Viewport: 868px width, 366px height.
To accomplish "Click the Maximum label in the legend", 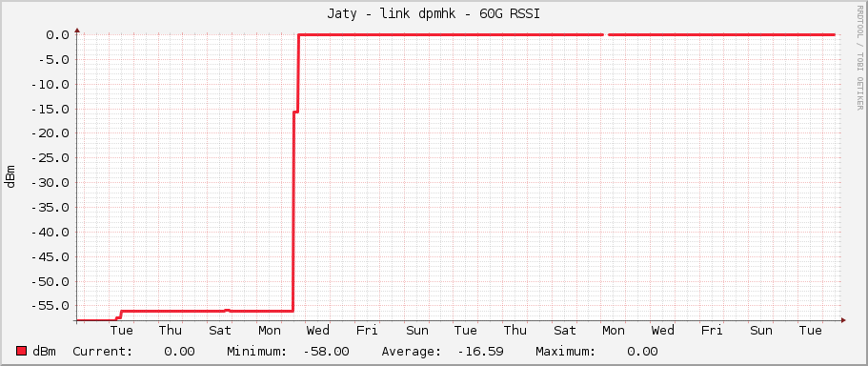I will coord(565,352).
